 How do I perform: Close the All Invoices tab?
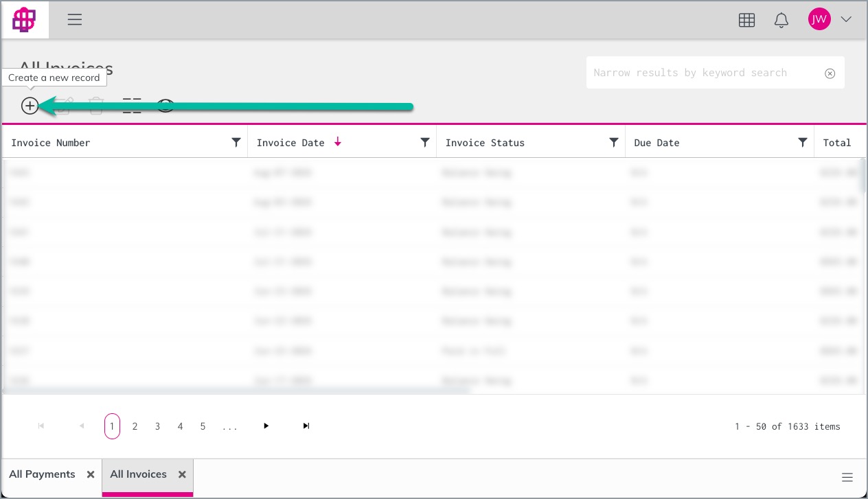tap(182, 474)
